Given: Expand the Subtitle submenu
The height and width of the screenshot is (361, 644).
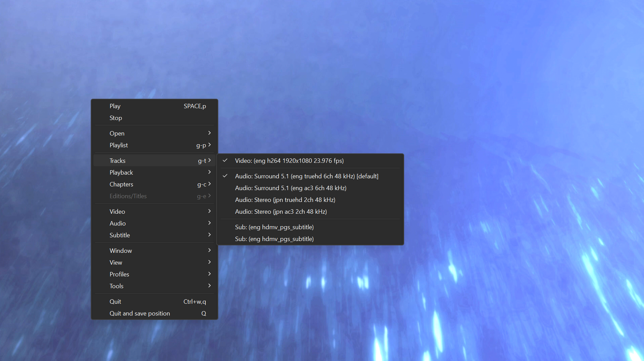Looking at the screenshot, I should pos(155,235).
